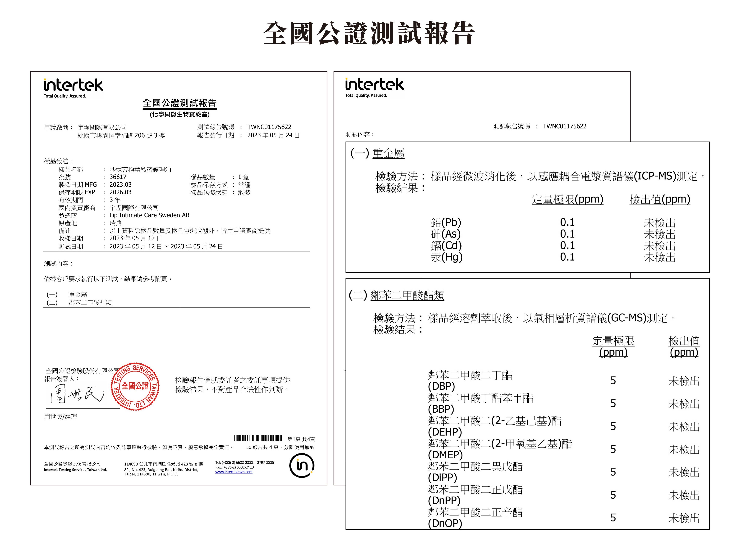Click the 未檢出 result for DBP
This screenshot has width=742, height=560.
pyautogui.click(x=684, y=381)
